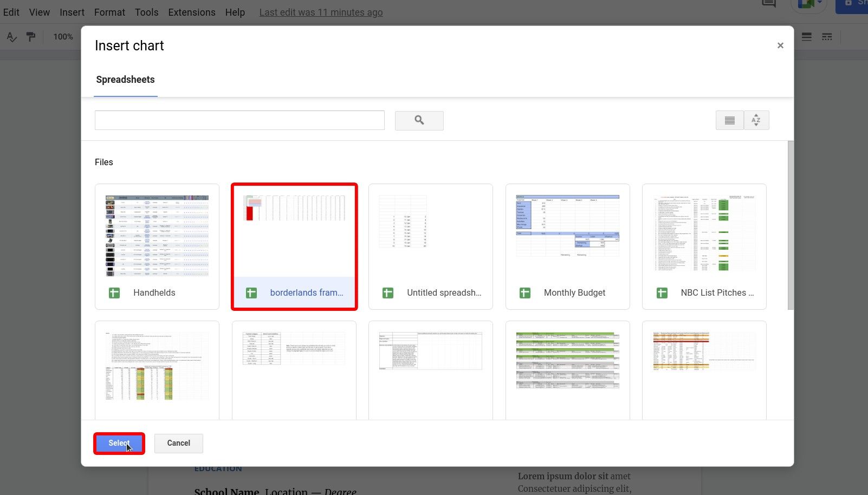Switch files display to list view

pos(729,120)
